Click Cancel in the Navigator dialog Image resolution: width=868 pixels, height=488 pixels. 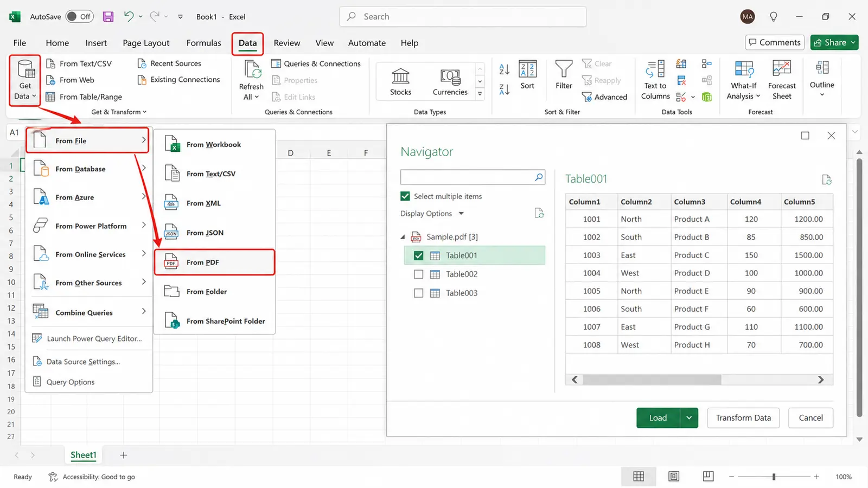click(x=810, y=418)
